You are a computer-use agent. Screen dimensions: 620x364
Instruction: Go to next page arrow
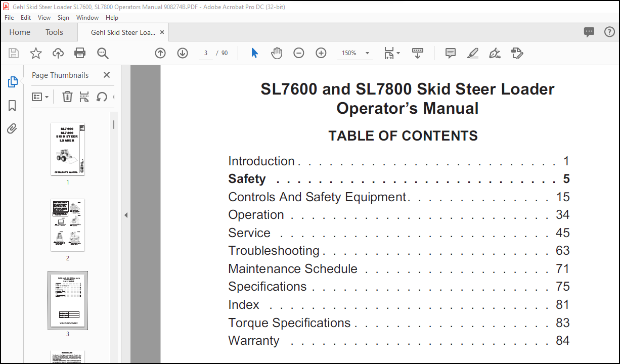coord(183,53)
